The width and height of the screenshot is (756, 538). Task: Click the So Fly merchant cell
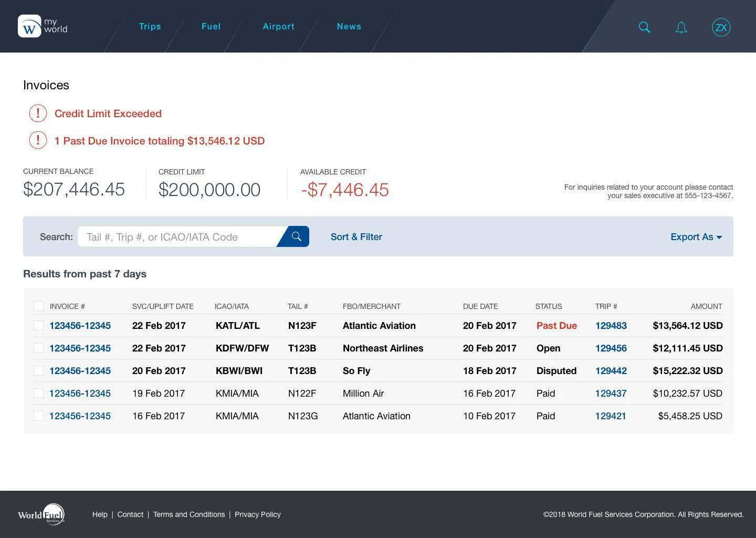click(x=356, y=371)
